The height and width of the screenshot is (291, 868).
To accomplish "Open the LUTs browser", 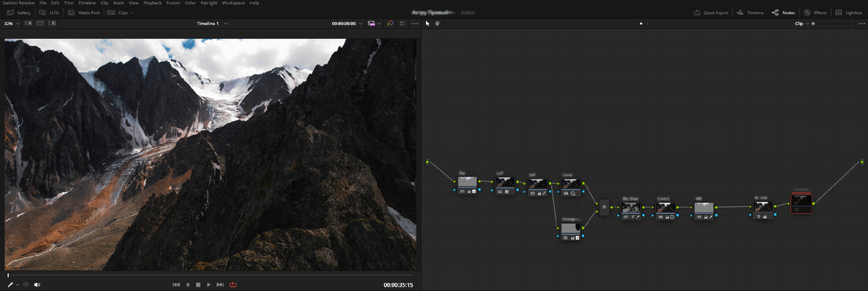I will coord(51,13).
